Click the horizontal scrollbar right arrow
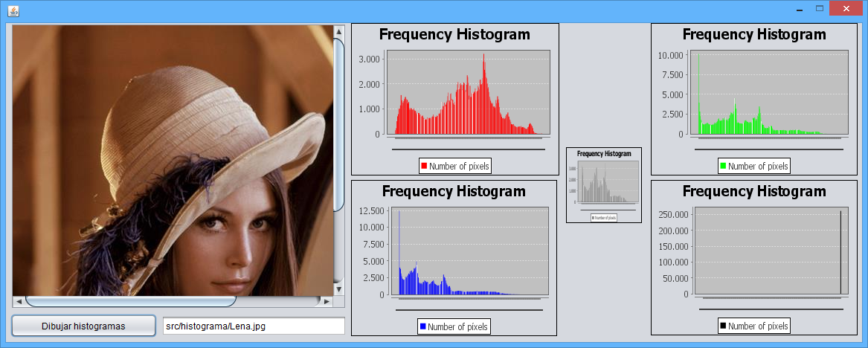This screenshot has height=348, width=868. [x=327, y=302]
